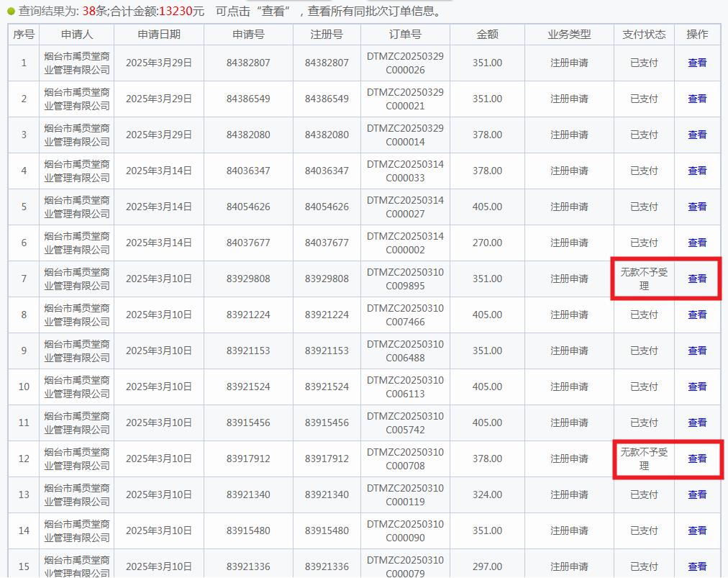
Task: Click 已支付 status for application 84382807
Action: click(644, 63)
